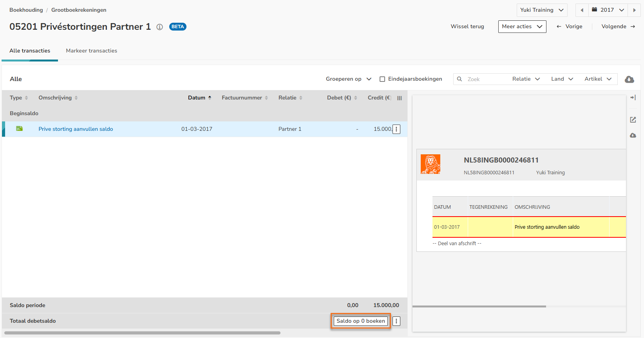Go to Volgende account
Viewport: 644px width, 338px height.
click(618, 27)
